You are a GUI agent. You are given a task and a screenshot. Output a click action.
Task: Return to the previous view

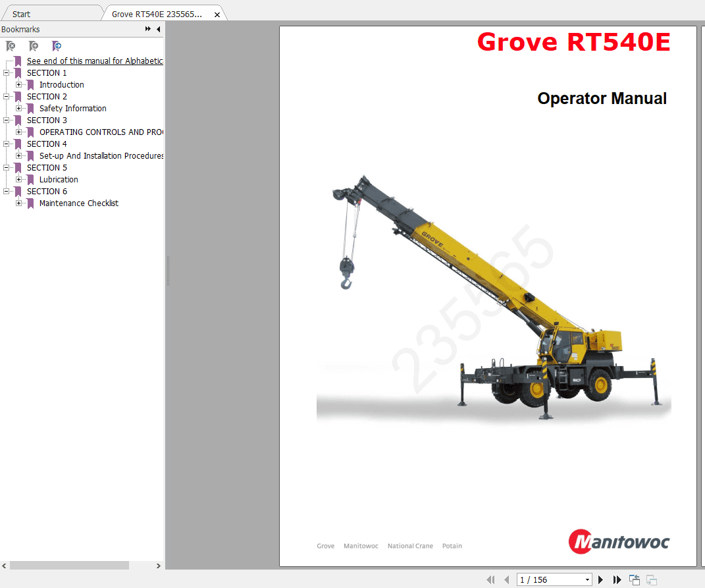pyautogui.click(x=634, y=579)
